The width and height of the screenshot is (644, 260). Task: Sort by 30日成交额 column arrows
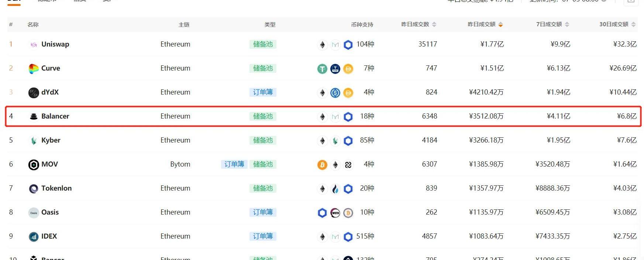[x=633, y=24]
